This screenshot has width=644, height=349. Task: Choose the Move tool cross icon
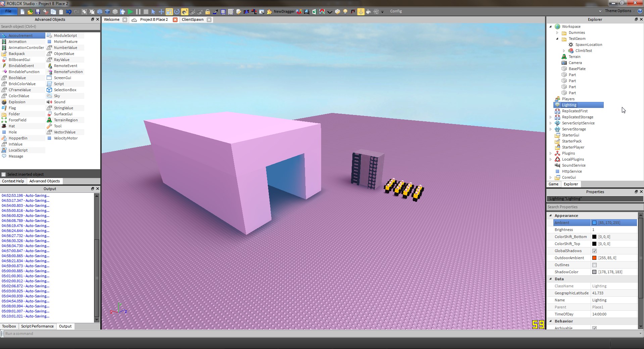point(161,12)
